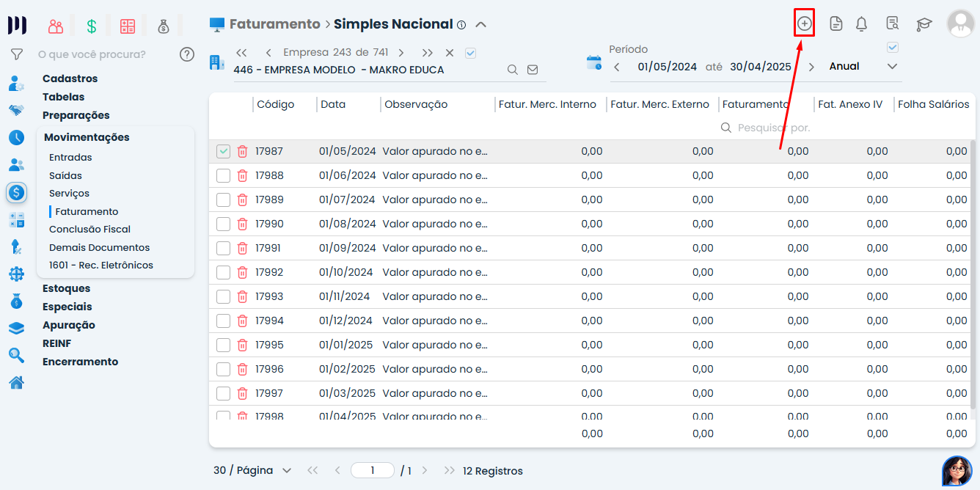980x490 pixels.
Task: Click the envelope email icon beside company
Action: click(533, 70)
